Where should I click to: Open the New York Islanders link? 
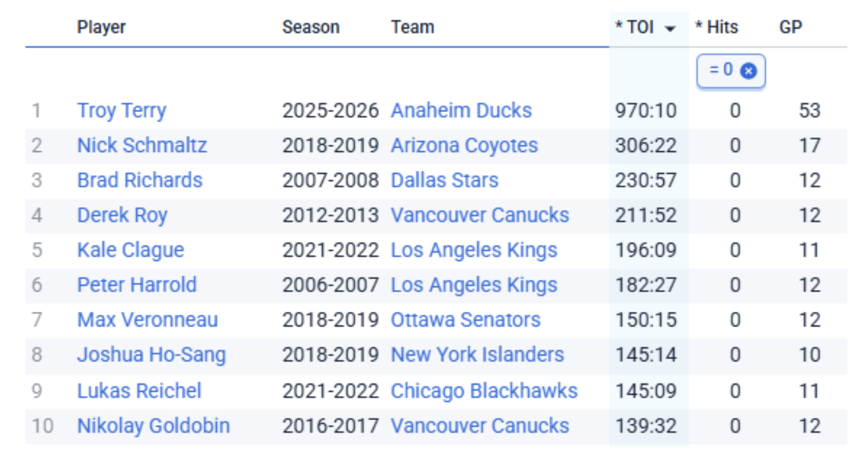tap(477, 355)
